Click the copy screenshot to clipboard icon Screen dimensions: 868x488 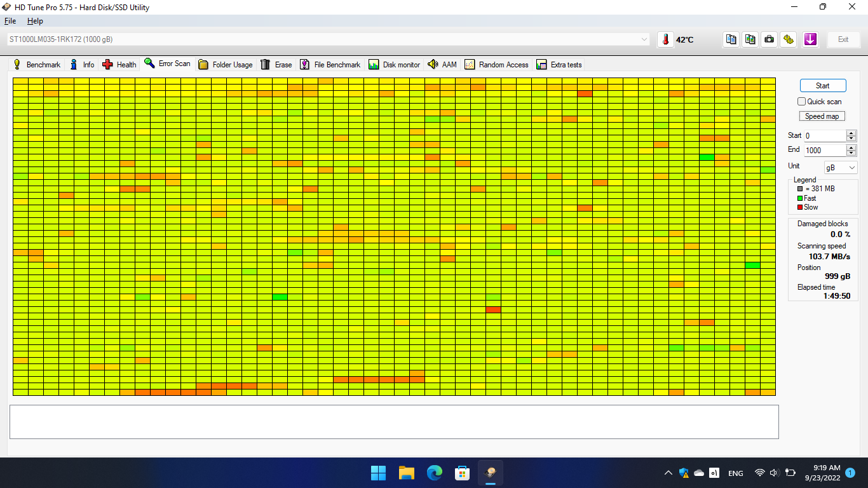pos(750,39)
